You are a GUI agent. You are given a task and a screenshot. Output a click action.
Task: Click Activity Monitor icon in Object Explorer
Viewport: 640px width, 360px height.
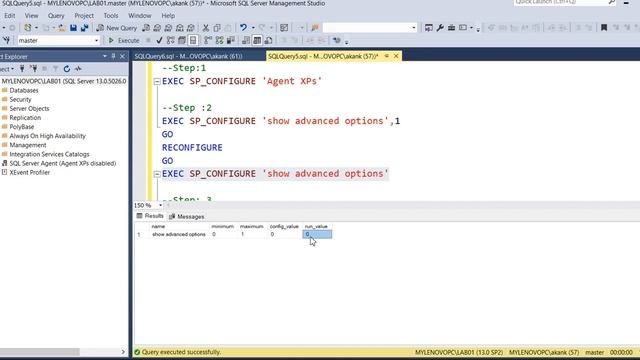pos(78,69)
